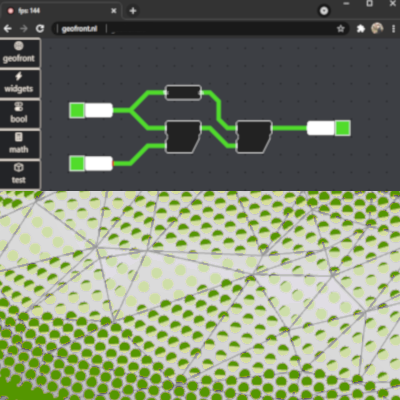
Task: Click the profile avatar icon
Action: tap(377, 28)
